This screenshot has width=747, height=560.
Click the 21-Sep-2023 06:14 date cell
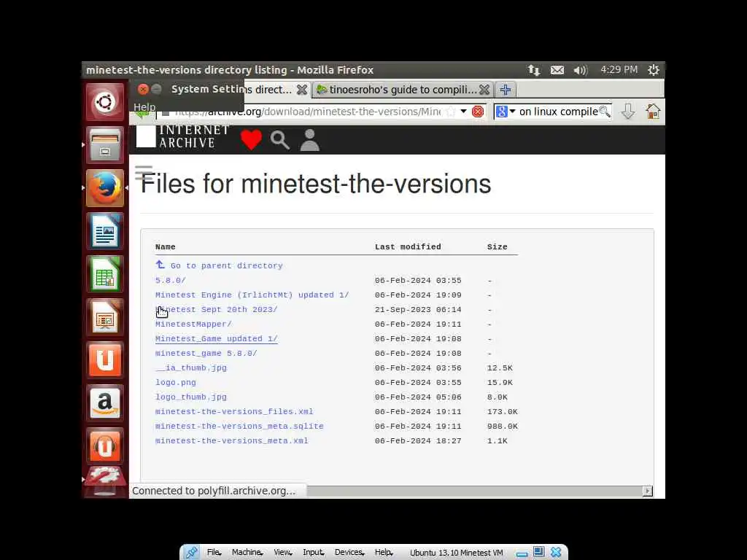coord(418,309)
